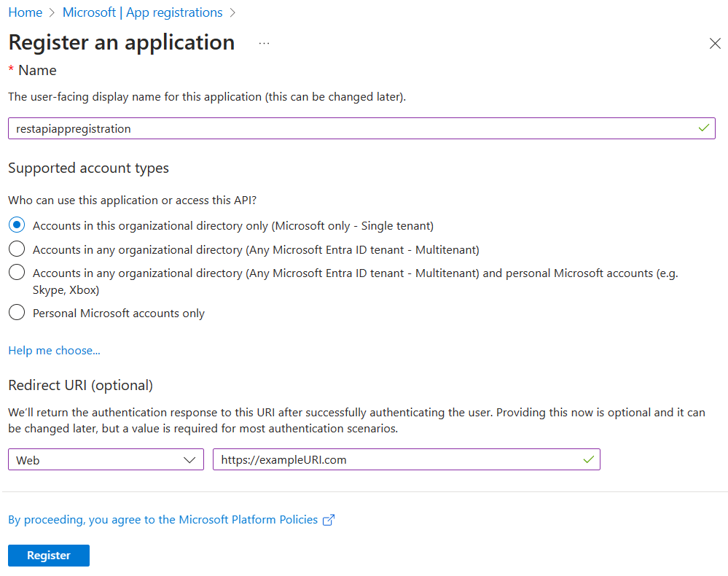This screenshot has width=728, height=576.
Task: Click the Register an application page heading
Action: coord(121,42)
